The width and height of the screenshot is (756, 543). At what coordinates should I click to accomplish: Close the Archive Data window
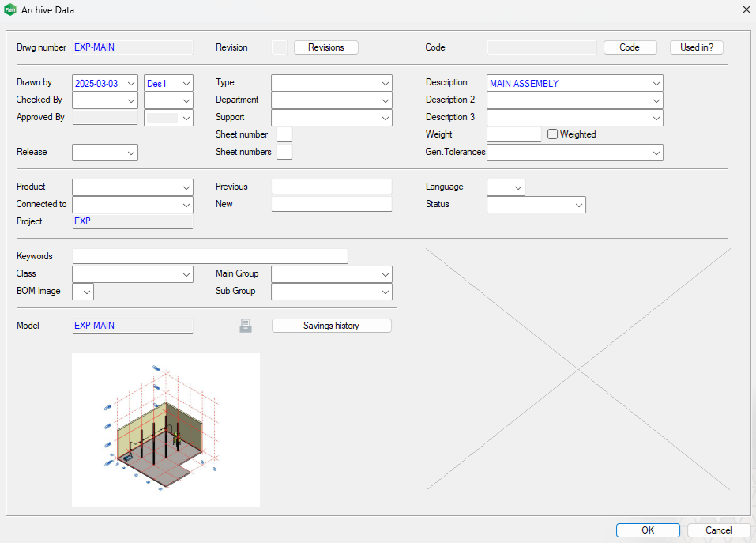746,10
